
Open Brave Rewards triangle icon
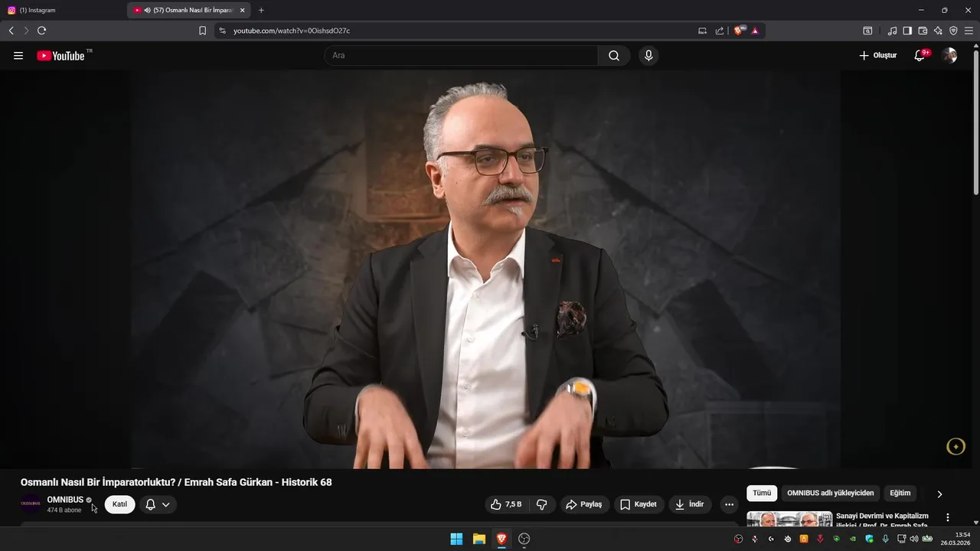(755, 31)
